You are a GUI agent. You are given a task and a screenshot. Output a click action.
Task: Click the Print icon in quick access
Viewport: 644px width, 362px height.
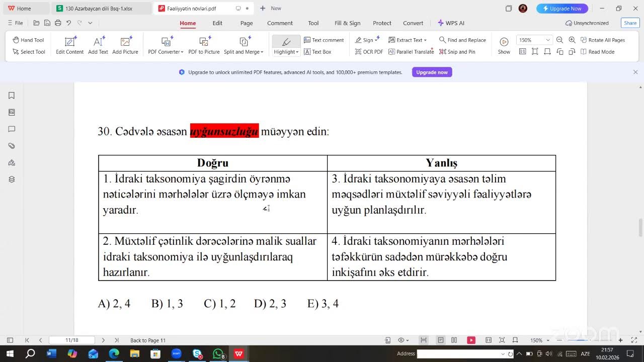[x=58, y=23]
